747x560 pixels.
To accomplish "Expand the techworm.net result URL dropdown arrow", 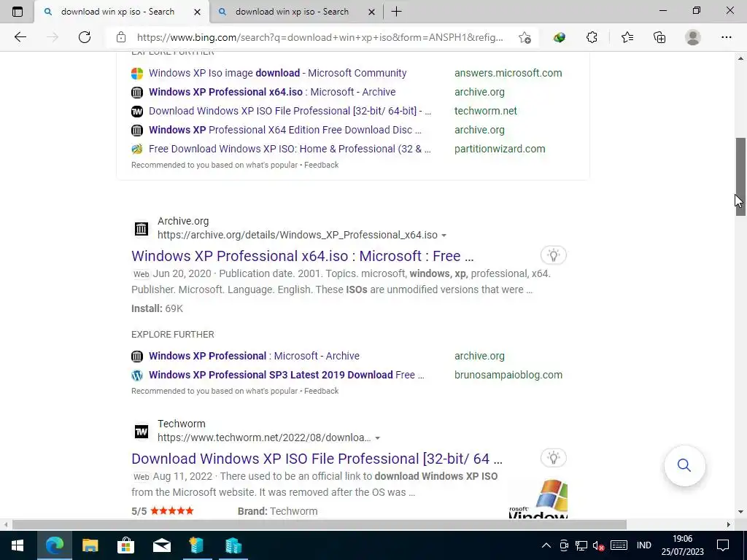I will [377, 438].
